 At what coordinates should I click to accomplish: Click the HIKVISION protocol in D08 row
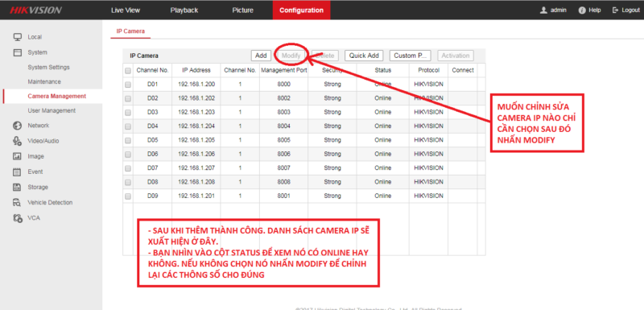point(429,182)
